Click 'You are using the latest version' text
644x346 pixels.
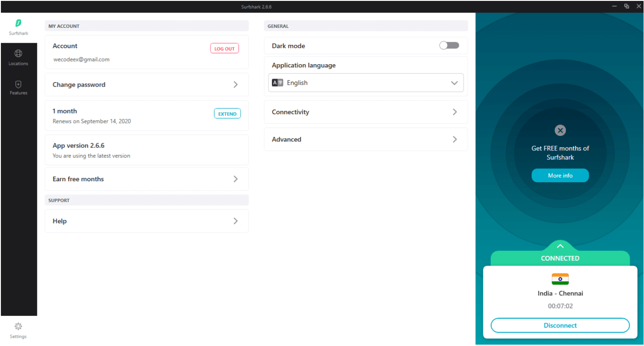click(92, 156)
